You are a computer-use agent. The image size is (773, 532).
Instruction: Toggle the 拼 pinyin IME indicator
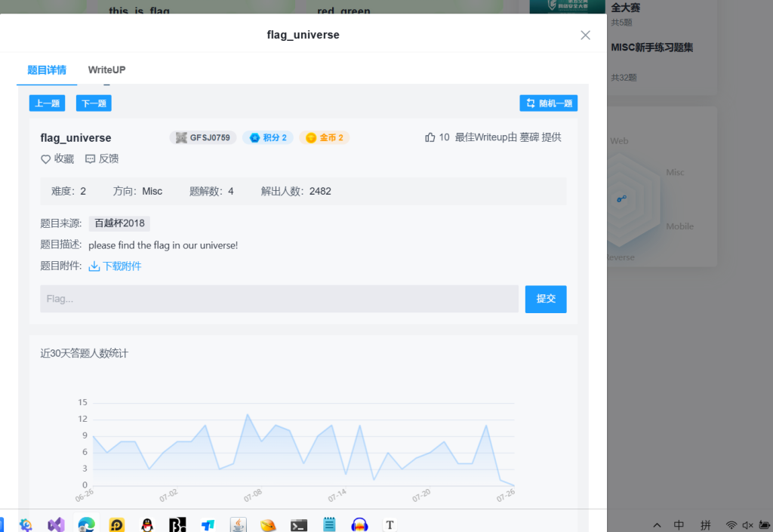pos(706,525)
